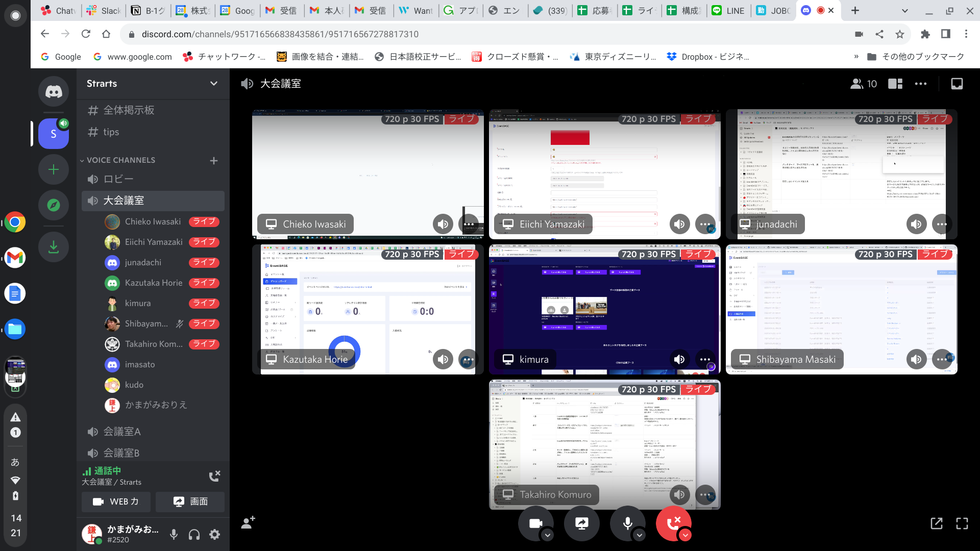The image size is (980, 551).
Task: Toggle microphone mute in call controls
Action: [627, 523]
